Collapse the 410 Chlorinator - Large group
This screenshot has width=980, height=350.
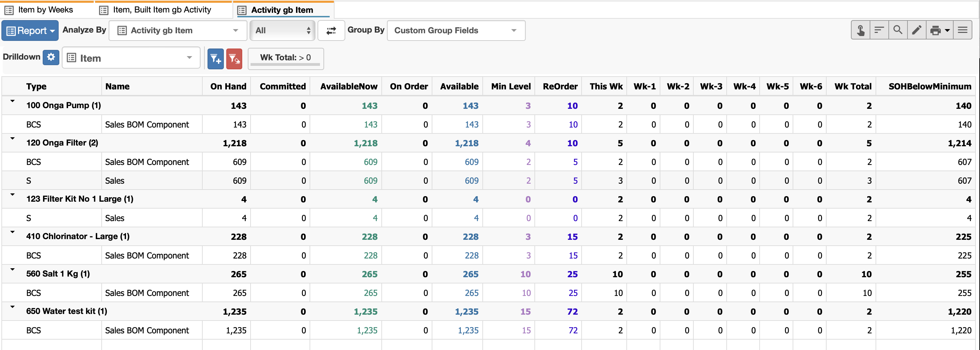coord(12,232)
